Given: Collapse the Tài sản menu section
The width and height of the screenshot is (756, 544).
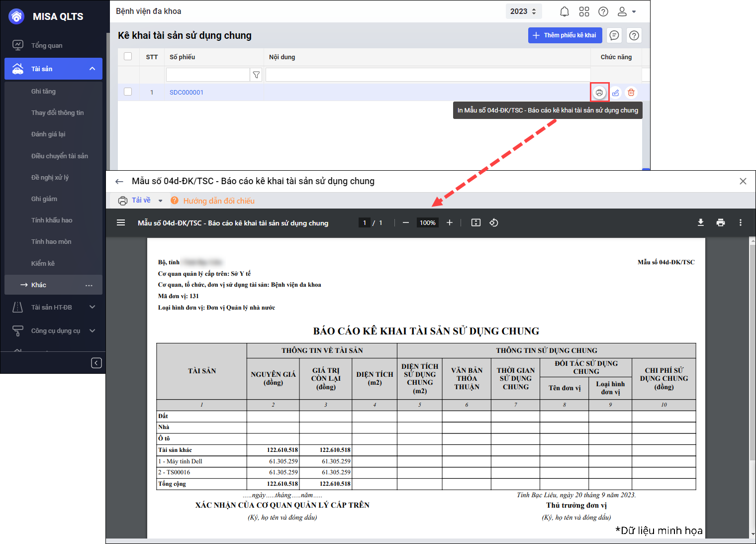Looking at the screenshot, I should 92,69.
